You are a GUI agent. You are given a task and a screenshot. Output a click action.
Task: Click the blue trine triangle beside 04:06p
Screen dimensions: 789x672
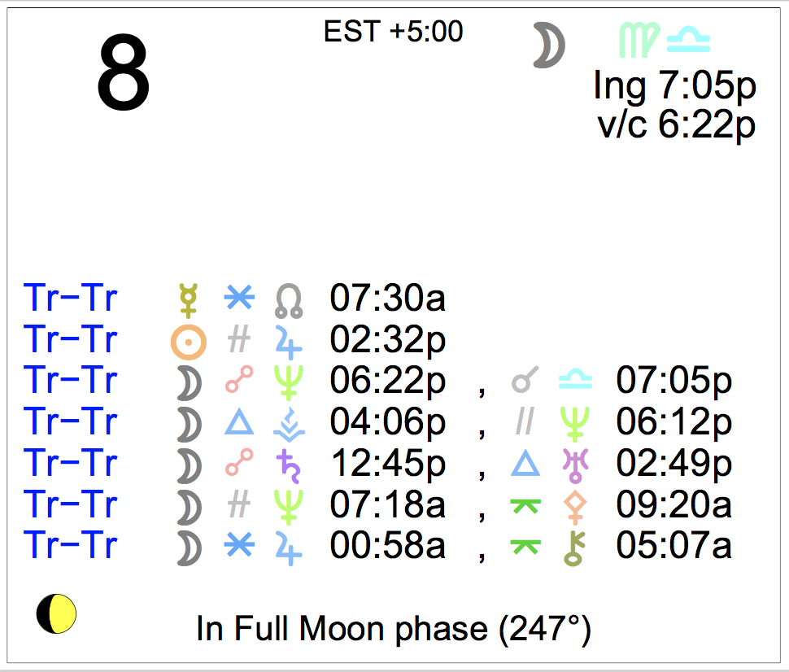pos(238,422)
